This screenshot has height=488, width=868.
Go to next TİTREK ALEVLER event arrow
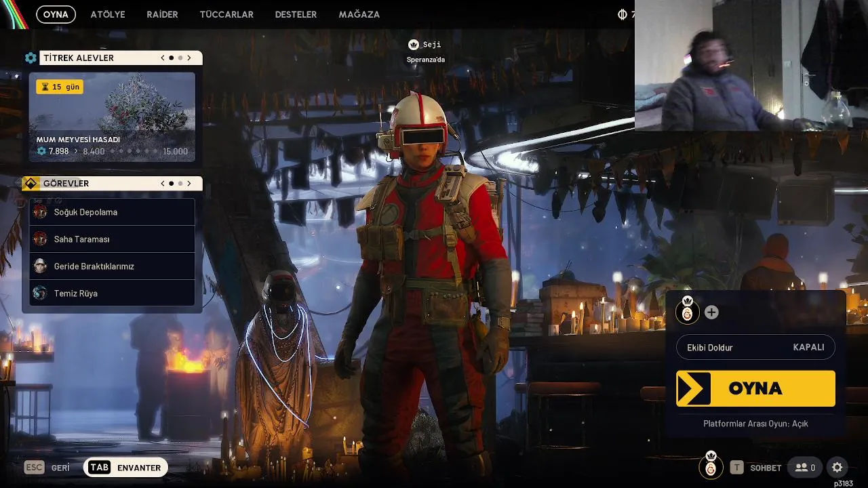point(189,58)
